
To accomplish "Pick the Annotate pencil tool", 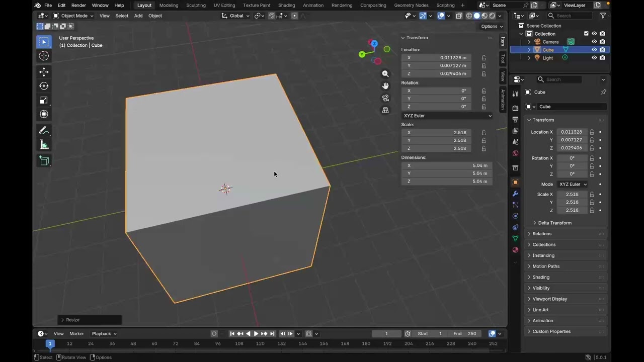I will (44, 131).
